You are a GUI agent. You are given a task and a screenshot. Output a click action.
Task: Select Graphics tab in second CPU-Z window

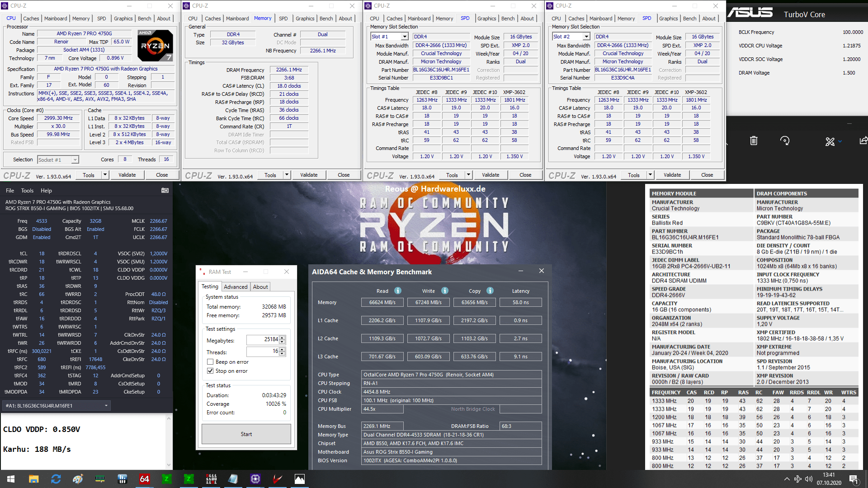point(305,19)
